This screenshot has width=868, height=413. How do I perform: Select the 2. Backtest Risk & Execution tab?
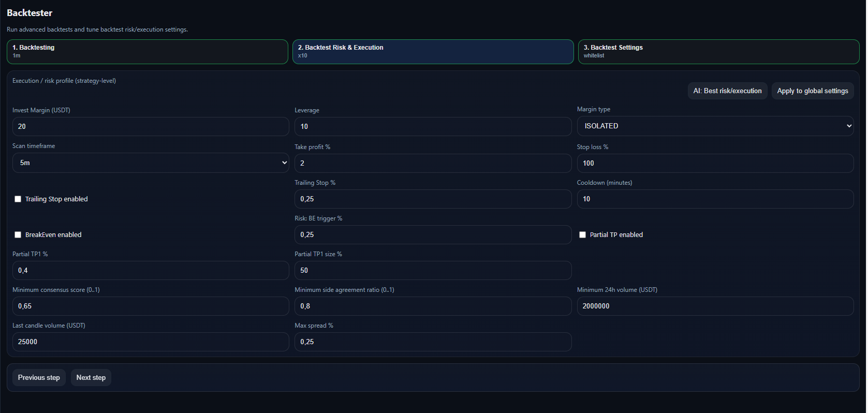click(x=433, y=52)
